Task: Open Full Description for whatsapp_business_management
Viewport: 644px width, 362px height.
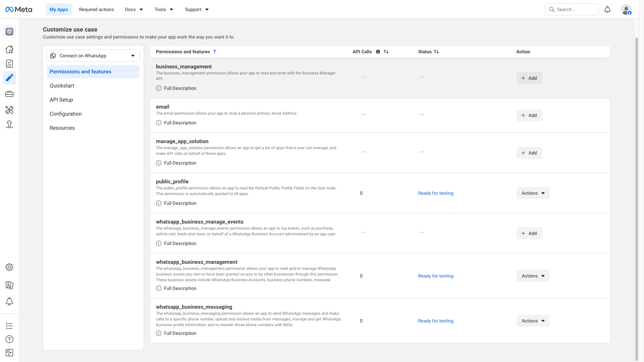Action: point(176,288)
